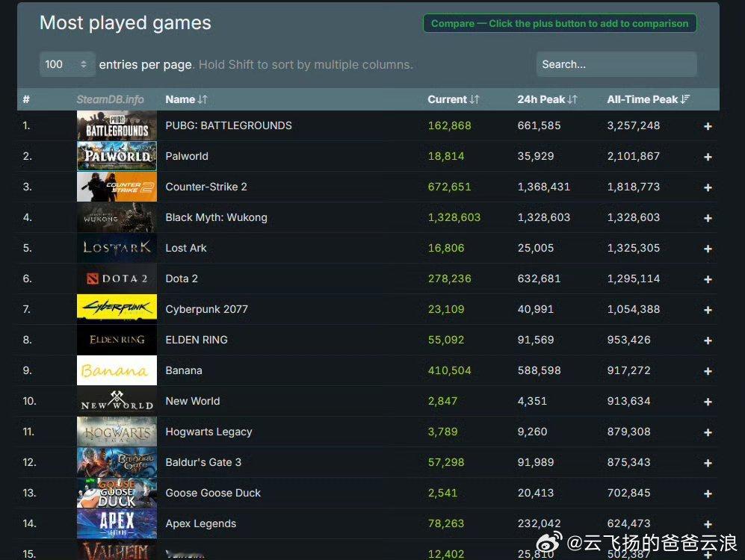Click the Banana game thumbnail
The height and width of the screenshot is (560, 745).
117,370
